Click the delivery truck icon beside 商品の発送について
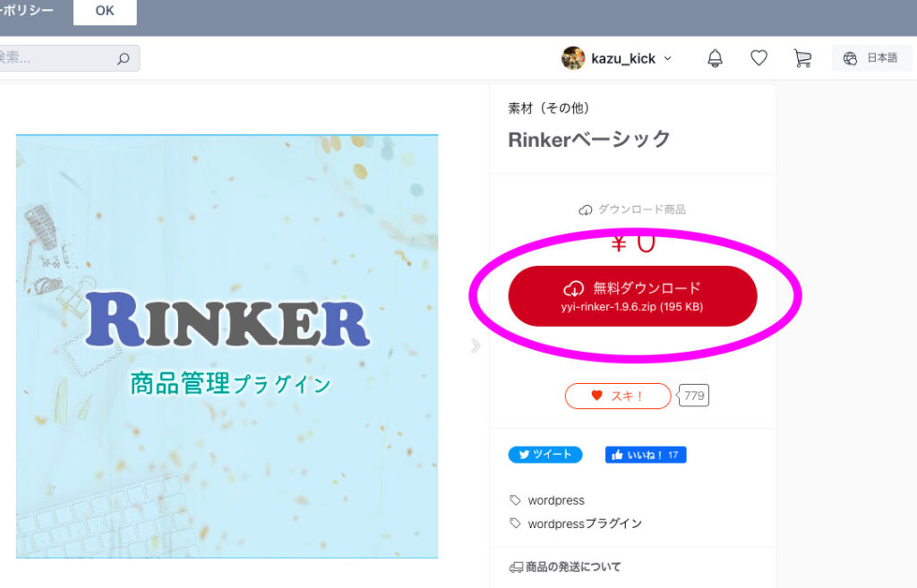Screen dimensions: 917x588 tap(516, 567)
